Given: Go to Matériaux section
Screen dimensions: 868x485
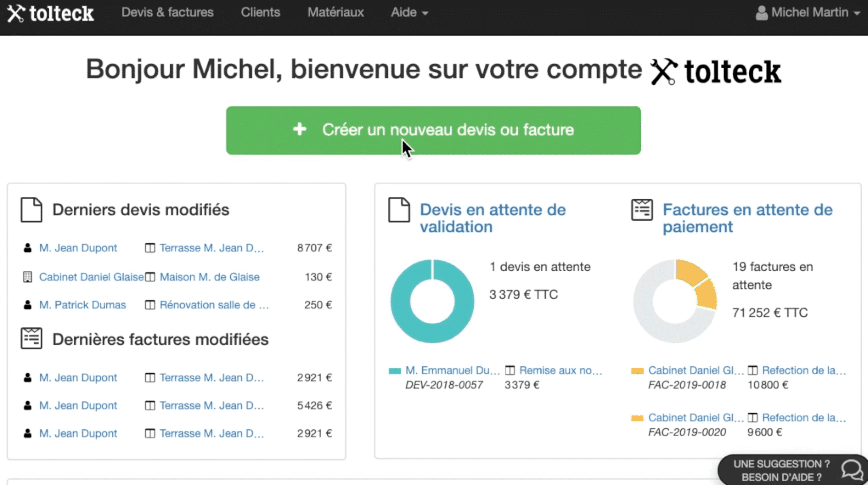Looking at the screenshot, I should pos(335,13).
